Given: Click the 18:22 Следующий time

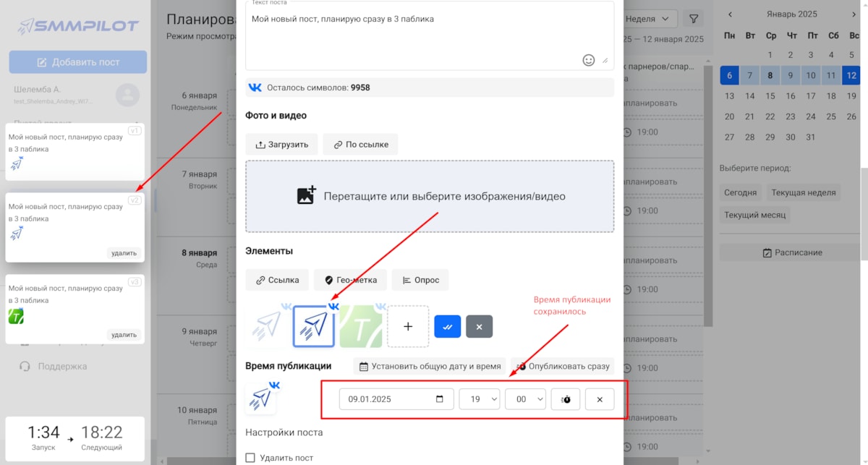Looking at the screenshot, I should click(x=101, y=438).
